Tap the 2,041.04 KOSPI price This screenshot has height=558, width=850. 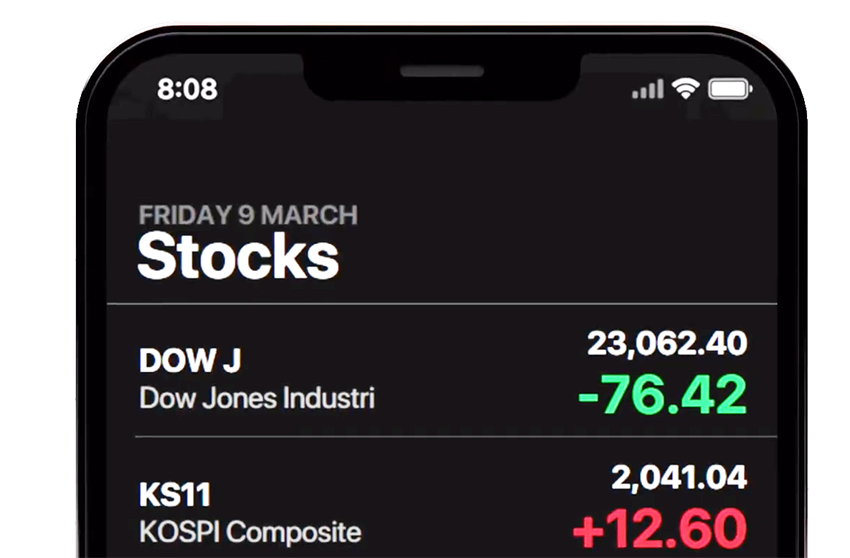tap(679, 477)
